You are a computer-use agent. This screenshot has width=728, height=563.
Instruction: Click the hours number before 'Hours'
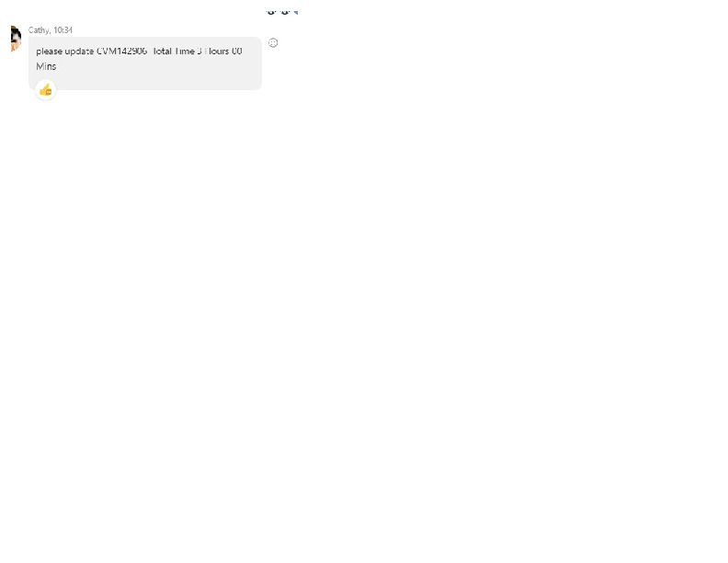pos(199,52)
